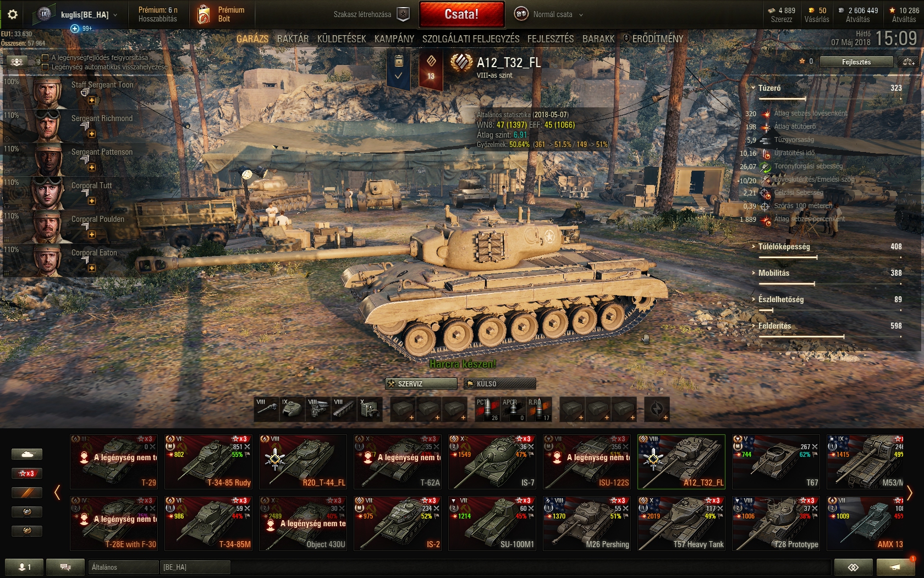Select the PCT shell ammunition slot

pyautogui.click(x=487, y=410)
